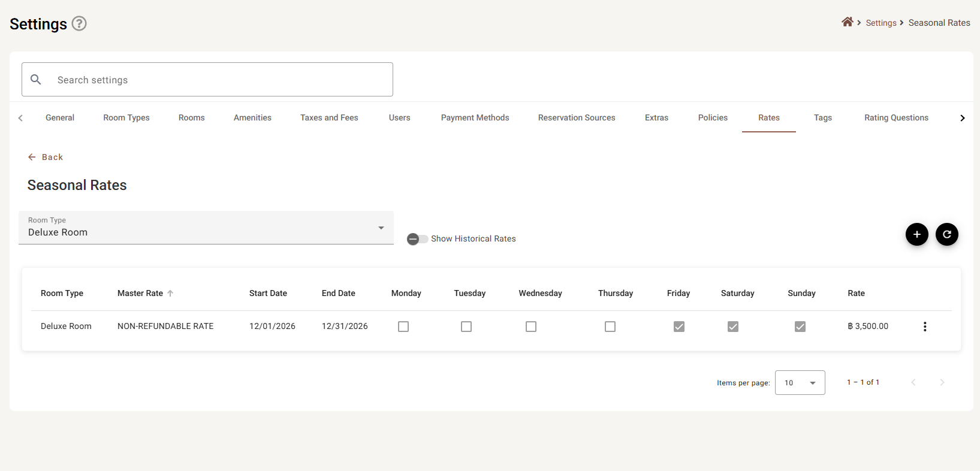The width and height of the screenshot is (980, 471).
Task: Click the ฿ 3,500.00 rate value
Action: [868, 326]
